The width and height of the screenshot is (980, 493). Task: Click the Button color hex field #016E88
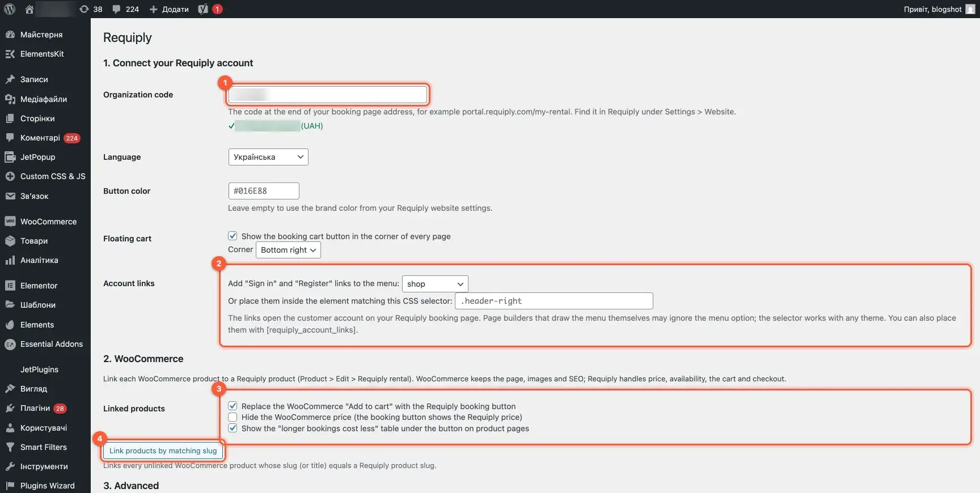coord(264,191)
